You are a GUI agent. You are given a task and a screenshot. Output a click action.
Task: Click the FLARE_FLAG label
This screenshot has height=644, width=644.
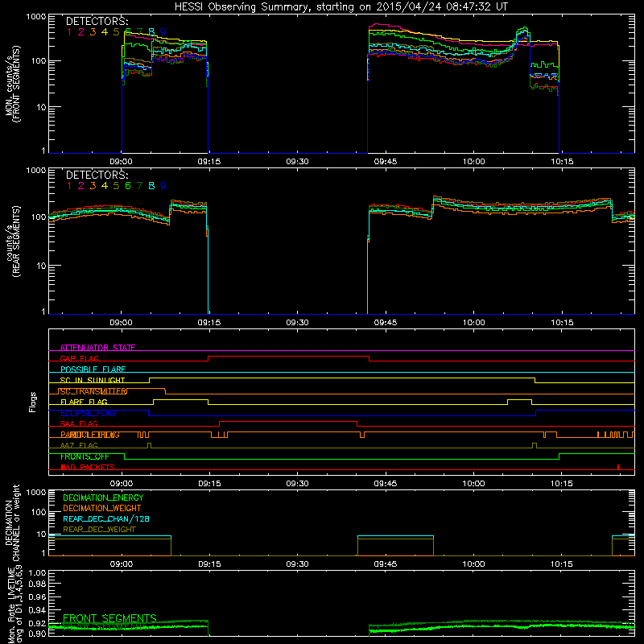tap(84, 402)
